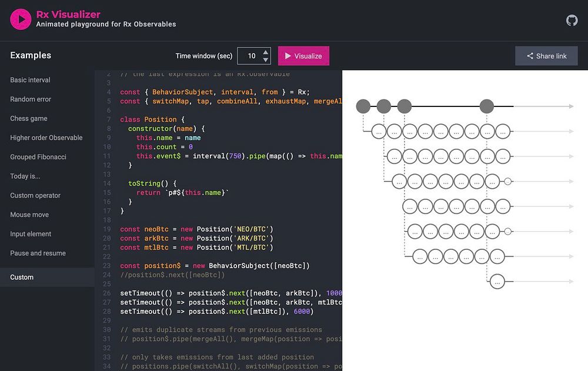
Task: Click code line defining mtlBtc
Action: click(x=196, y=248)
